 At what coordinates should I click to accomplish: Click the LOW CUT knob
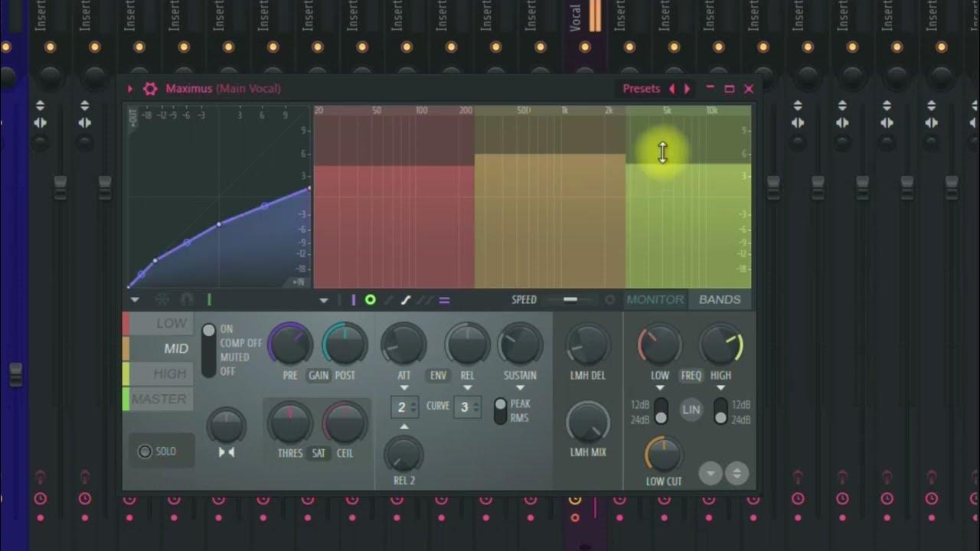664,455
